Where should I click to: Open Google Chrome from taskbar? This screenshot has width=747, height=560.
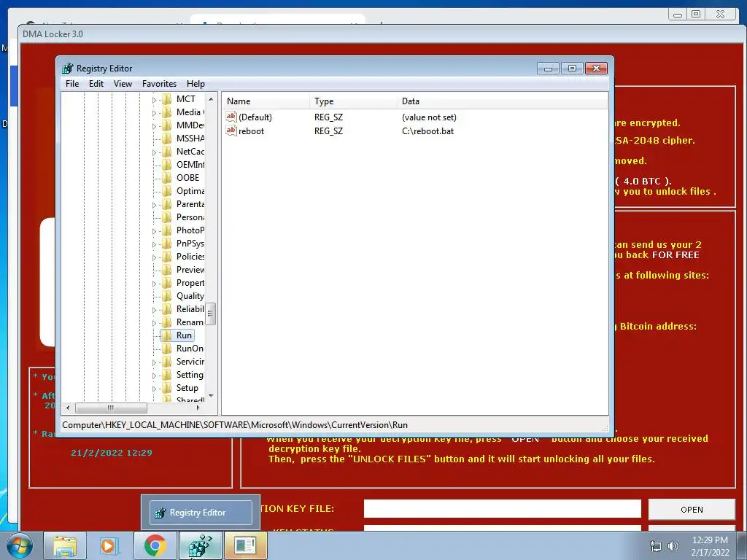pyautogui.click(x=155, y=545)
